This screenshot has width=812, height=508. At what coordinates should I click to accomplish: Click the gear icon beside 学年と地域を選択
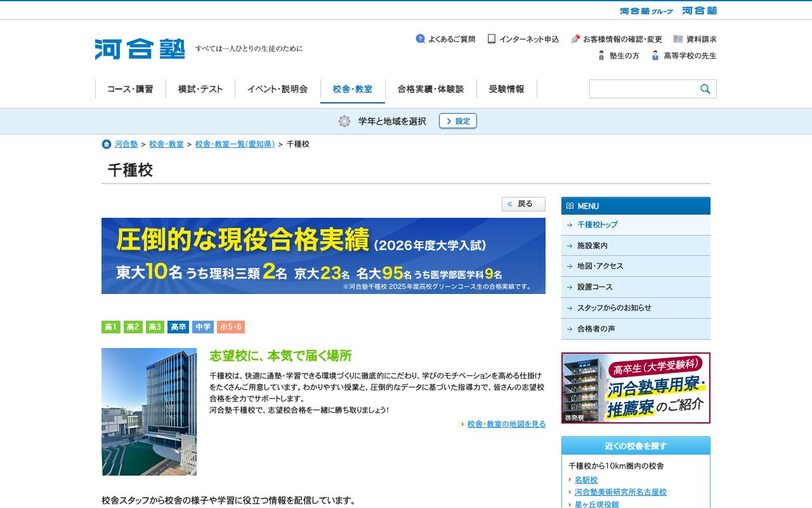[344, 121]
